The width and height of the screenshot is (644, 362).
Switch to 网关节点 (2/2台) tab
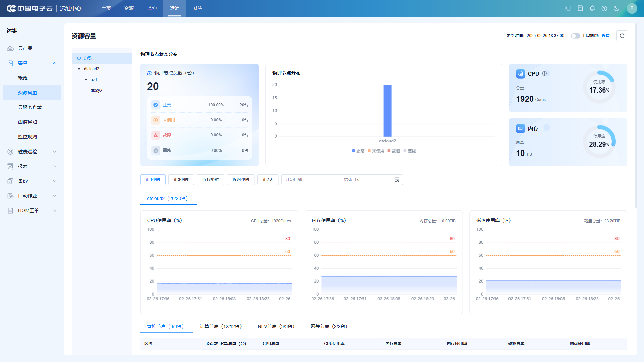point(329,326)
